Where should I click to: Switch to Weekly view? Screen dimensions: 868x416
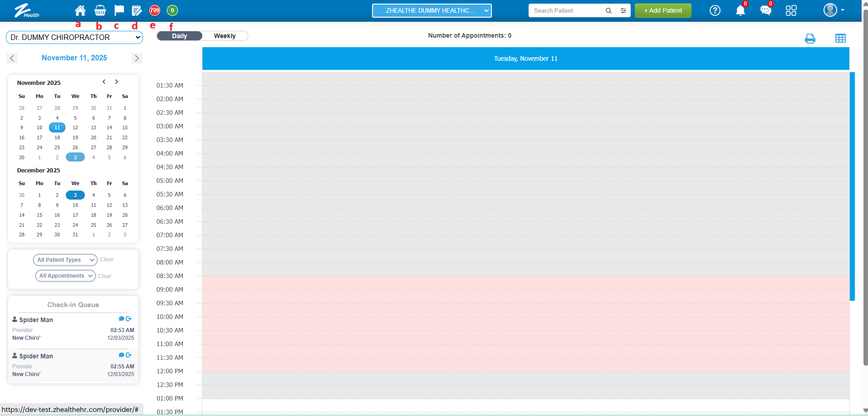[x=225, y=36]
